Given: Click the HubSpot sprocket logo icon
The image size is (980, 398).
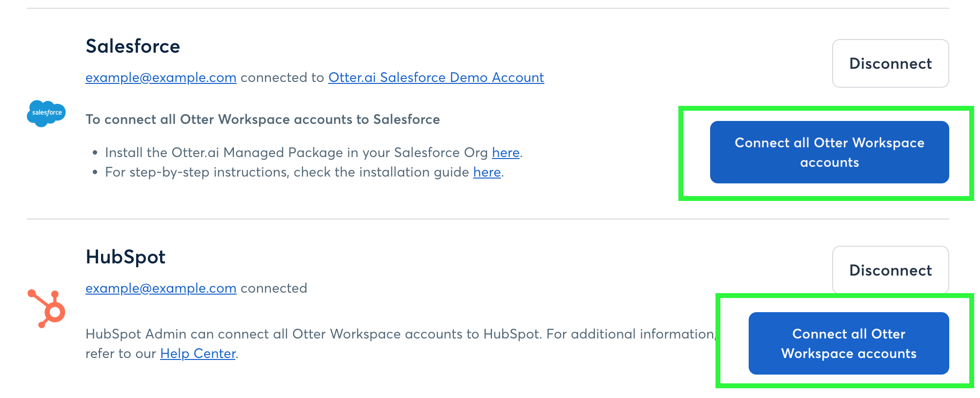Looking at the screenshot, I should (x=46, y=309).
